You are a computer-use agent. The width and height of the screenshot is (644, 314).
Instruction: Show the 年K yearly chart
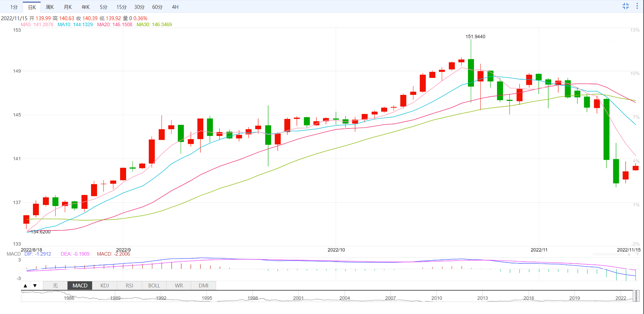tap(86, 7)
